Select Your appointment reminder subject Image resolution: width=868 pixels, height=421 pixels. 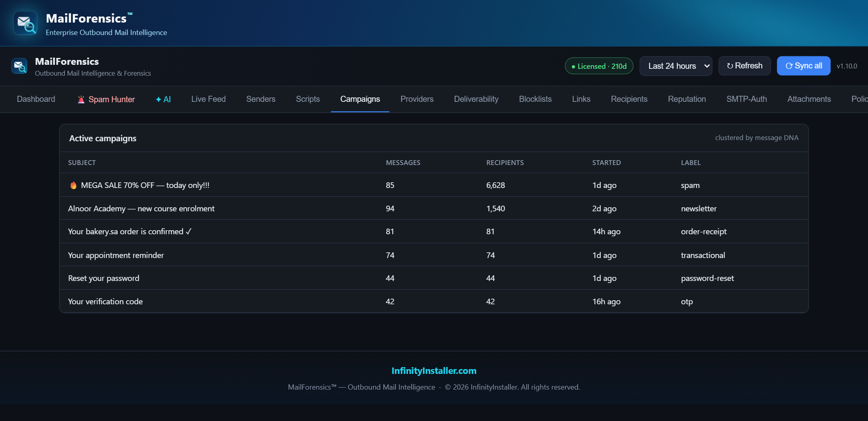(116, 255)
